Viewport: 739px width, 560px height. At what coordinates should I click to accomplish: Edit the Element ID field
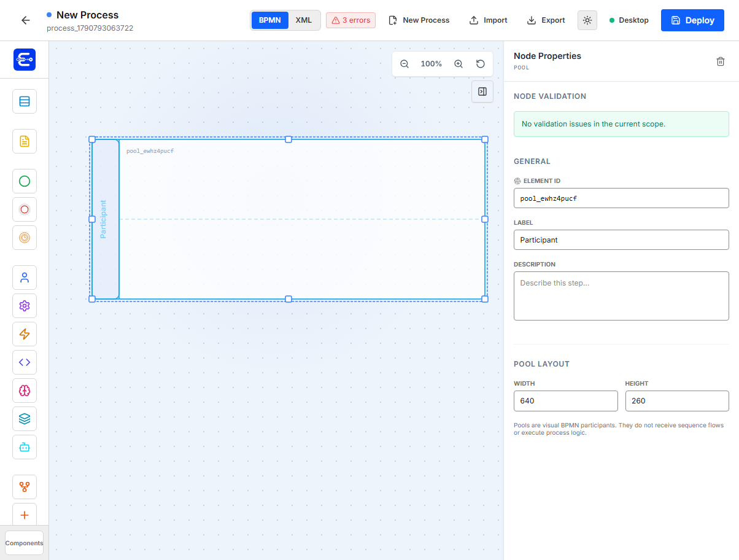[x=621, y=198]
